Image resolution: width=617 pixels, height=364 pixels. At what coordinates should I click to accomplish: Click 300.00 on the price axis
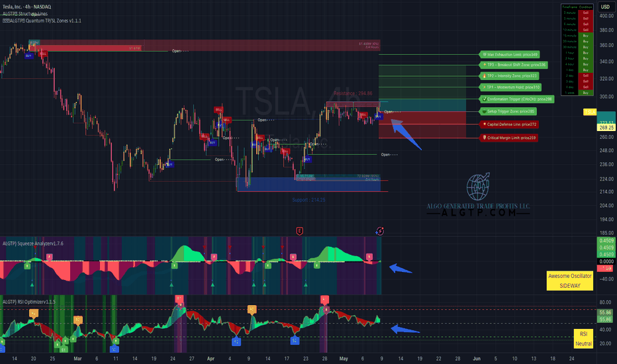606,97
